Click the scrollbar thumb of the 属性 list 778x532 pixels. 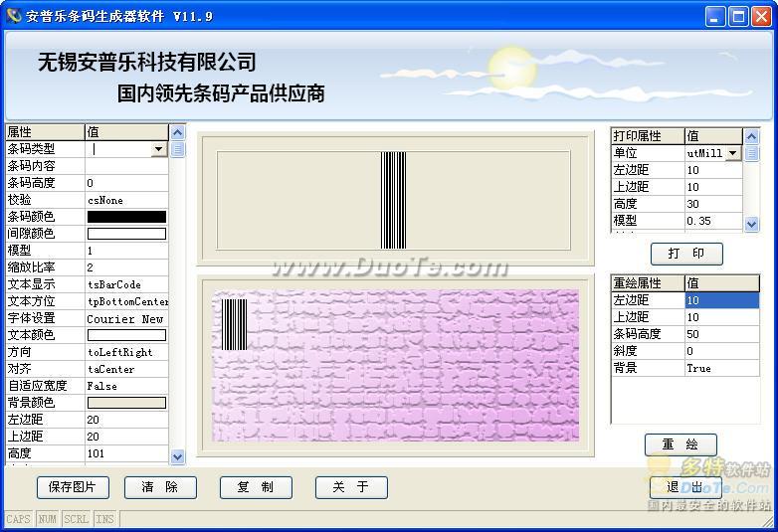178,149
